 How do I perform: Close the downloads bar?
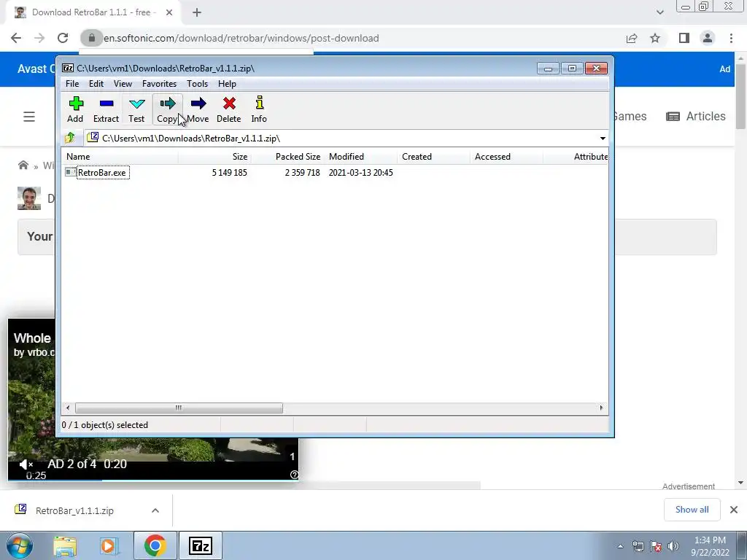pyautogui.click(x=734, y=510)
